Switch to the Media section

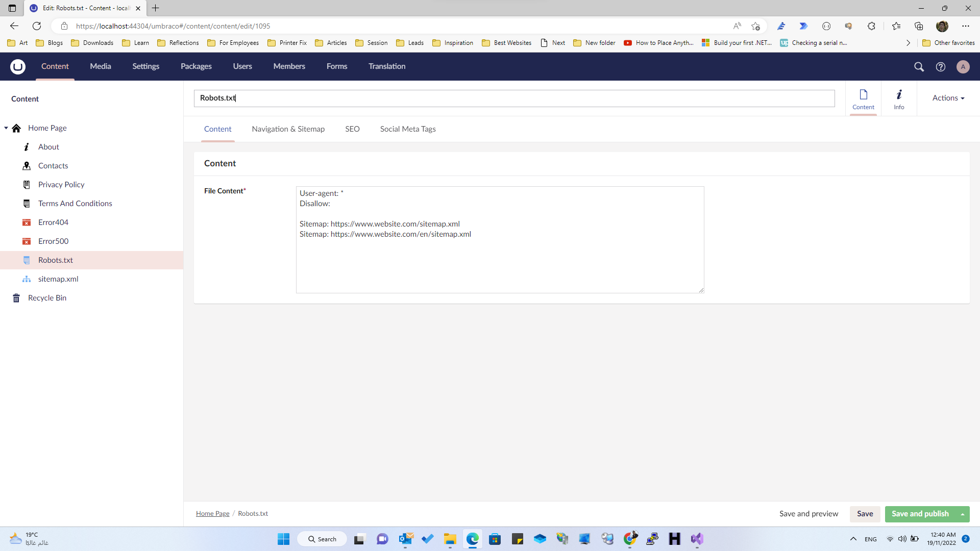pyautogui.click(x=101, y=66)
